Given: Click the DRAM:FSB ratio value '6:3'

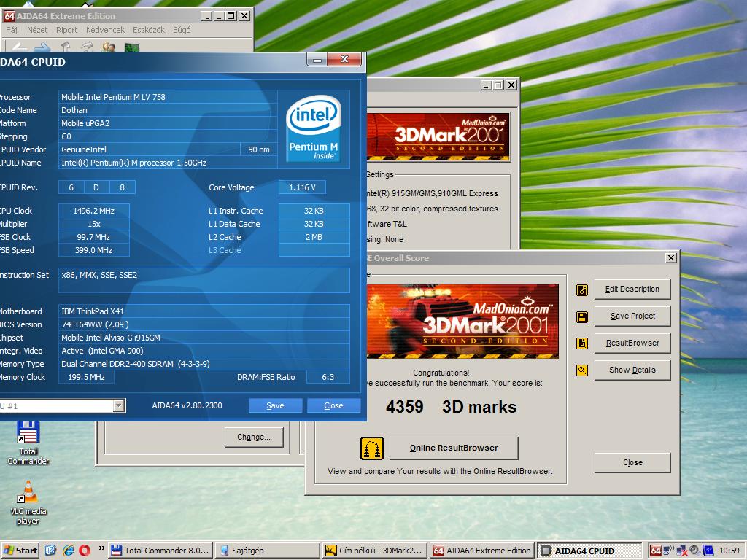Looking at the screenshot, I should pyautogui.click(x=328, y=377).
